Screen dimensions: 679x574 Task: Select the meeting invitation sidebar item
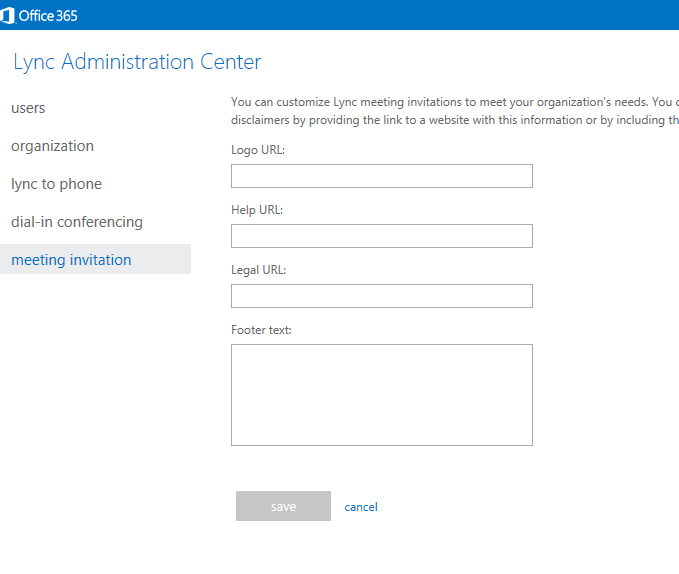[71, 260]
